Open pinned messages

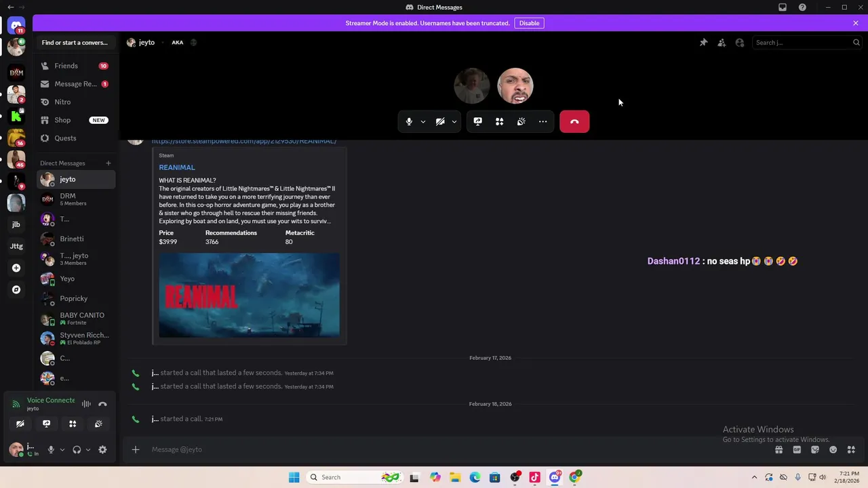pos(703,43)
